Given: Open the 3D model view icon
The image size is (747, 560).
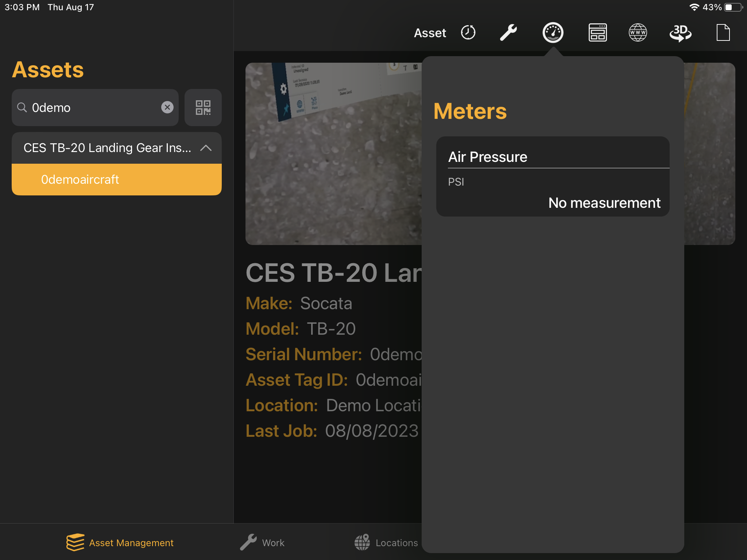Looking at the screenshot, I should 681,32.
